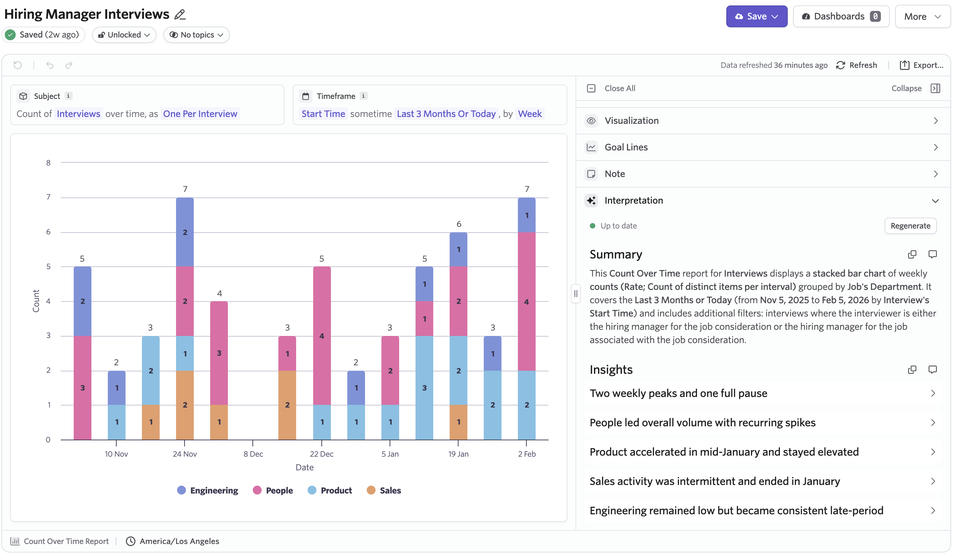Click the reset history icon in the toolbar
This screenshot has width=960, height=560.
[x=17, y=65]
